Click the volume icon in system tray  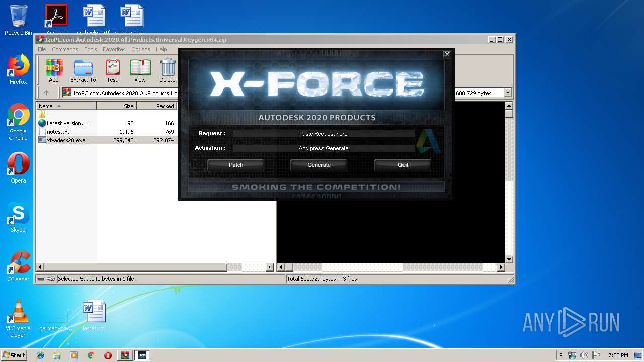584,355
